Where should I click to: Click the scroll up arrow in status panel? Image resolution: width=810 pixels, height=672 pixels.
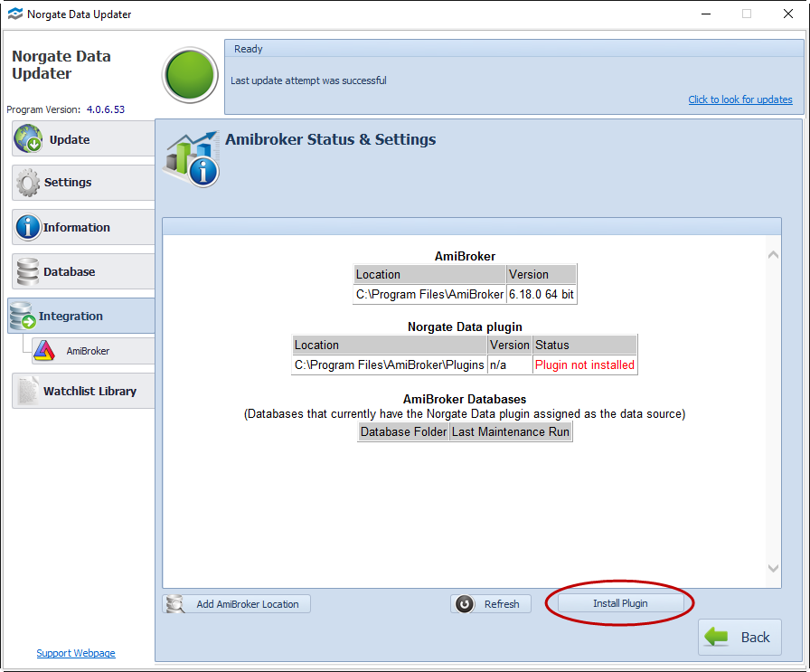point(773,254)
